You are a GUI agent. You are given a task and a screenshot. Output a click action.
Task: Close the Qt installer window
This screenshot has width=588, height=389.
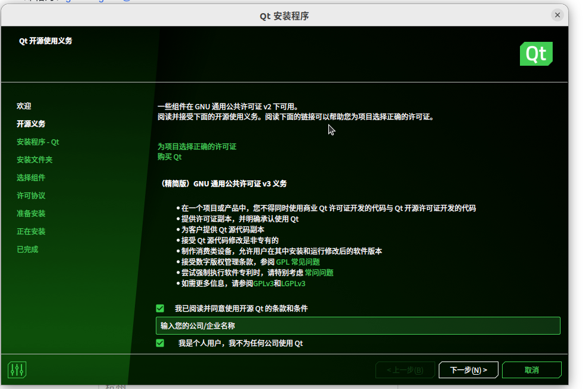[557, 15]
